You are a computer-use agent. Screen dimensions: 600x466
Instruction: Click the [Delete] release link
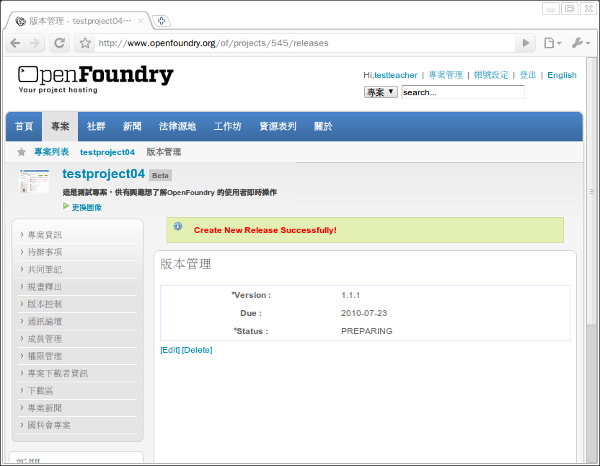pos(197,350)
